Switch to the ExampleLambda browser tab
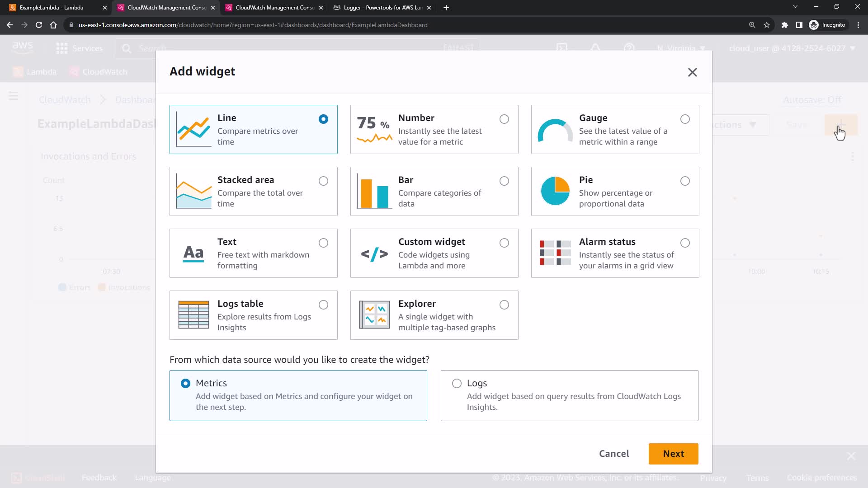This screenshot has width=868, height=488. [52, 8]
